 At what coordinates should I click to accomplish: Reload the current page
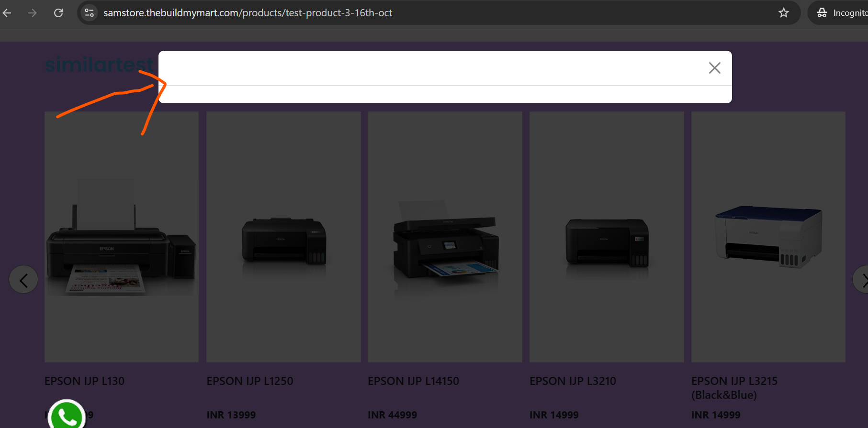(58, 13)
